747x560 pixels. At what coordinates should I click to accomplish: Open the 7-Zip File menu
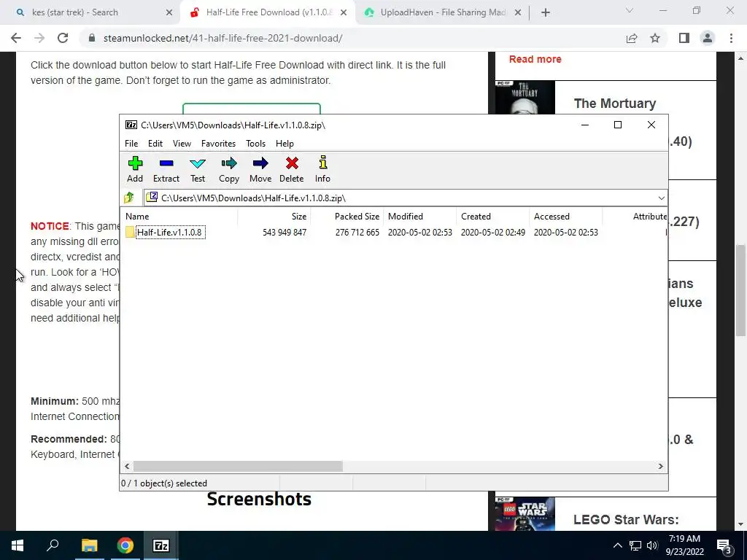pyautogui.click(x=131, y=144)
